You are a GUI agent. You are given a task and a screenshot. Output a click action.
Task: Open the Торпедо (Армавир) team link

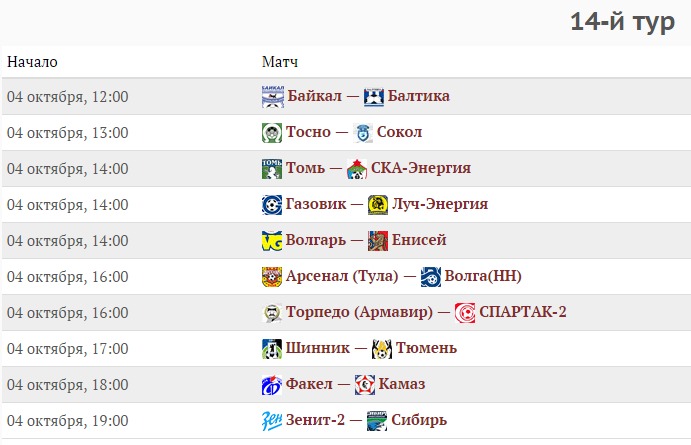[x=358, y=313]
